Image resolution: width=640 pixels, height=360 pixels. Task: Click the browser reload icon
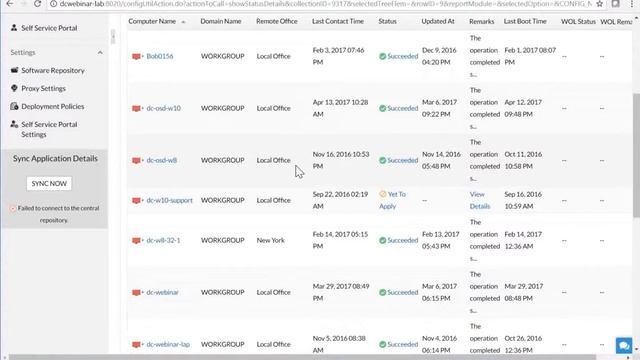point(37,4)
